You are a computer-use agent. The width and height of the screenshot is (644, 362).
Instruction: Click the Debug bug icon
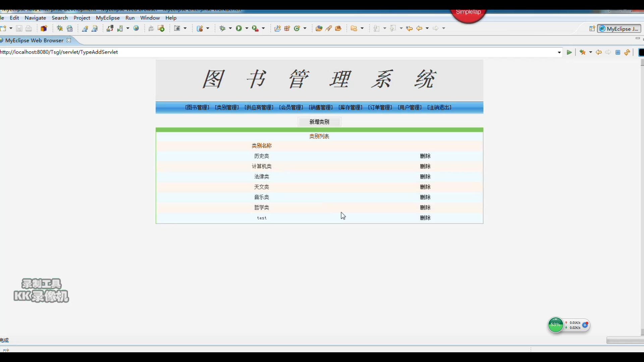click(222, 28)
